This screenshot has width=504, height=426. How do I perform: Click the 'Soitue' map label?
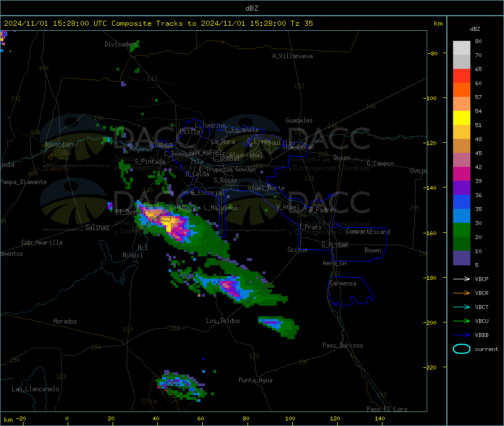click(x=297, y=250)
